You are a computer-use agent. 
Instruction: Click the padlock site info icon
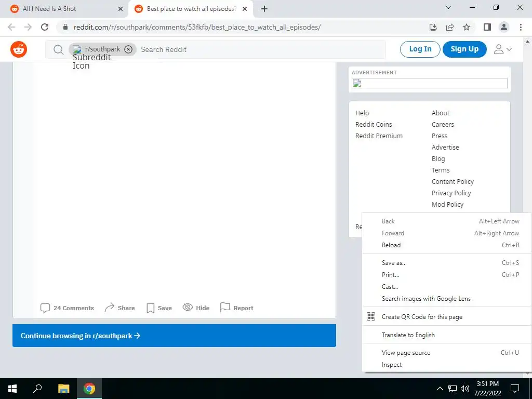pos(65,27)
